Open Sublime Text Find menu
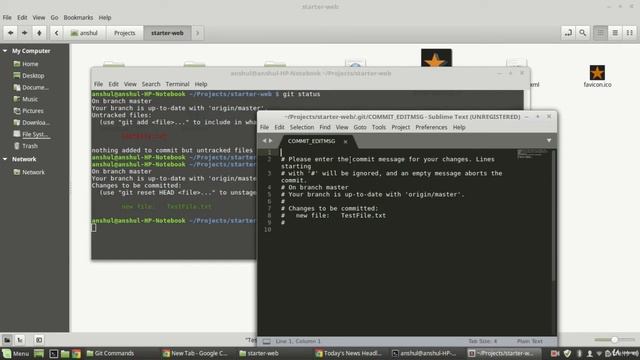The height and width of the screenshot is (360, 640). click(325, 127)
